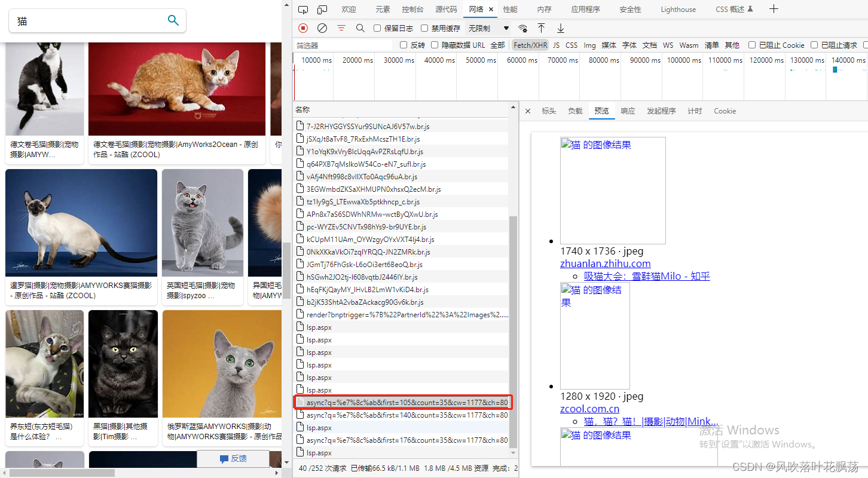Enable the 反转 filter checkbox

point(404,45)
